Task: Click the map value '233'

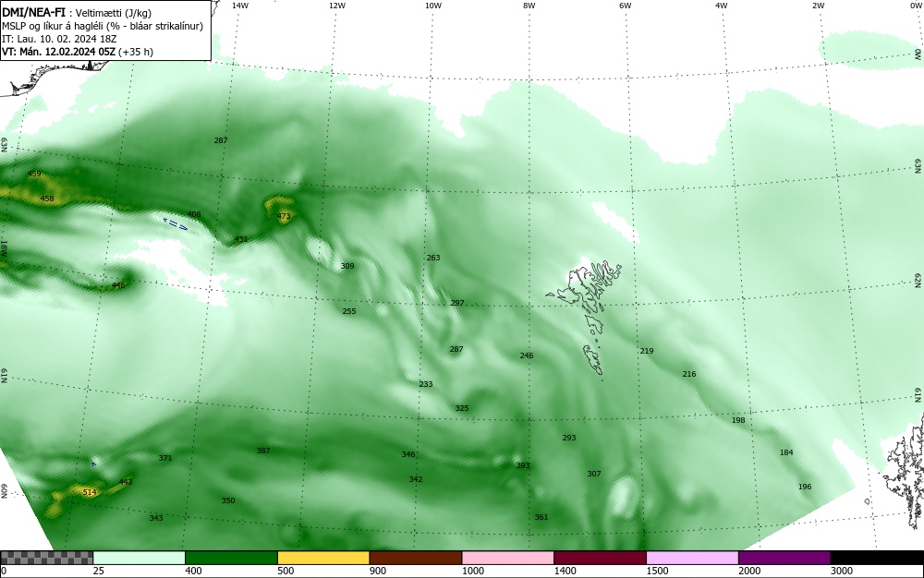Action: tap(425, 384)
